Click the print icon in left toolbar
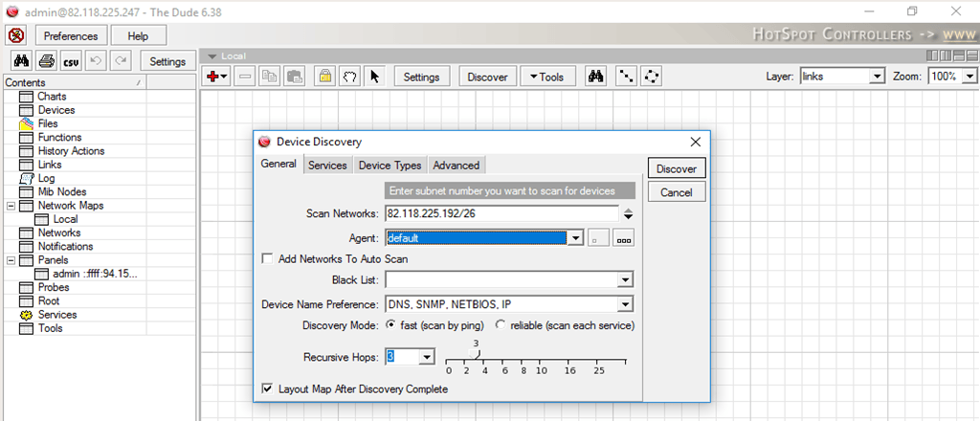The height and width of the screenshot is (421, 980). pos(46,62)
